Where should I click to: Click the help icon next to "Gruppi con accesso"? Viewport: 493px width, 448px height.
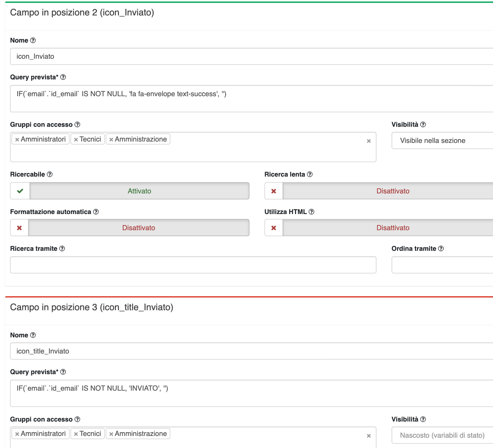tap(78, 124)
